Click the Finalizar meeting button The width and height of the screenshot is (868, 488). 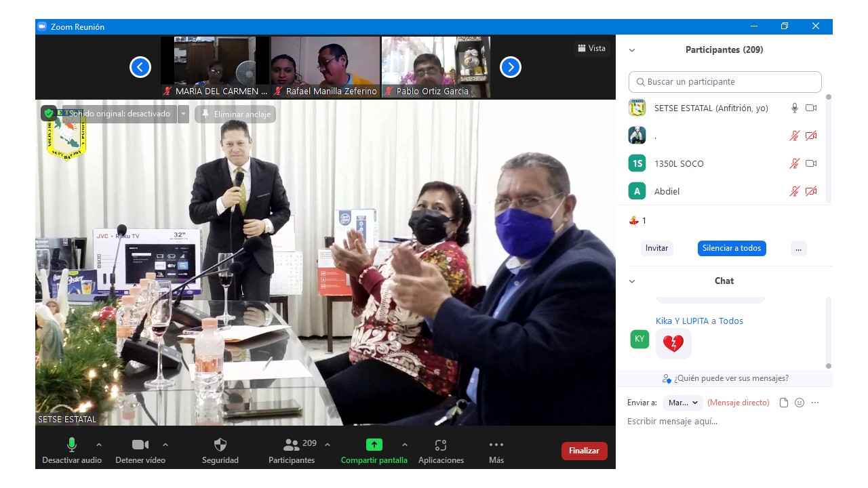pos(584,451)
